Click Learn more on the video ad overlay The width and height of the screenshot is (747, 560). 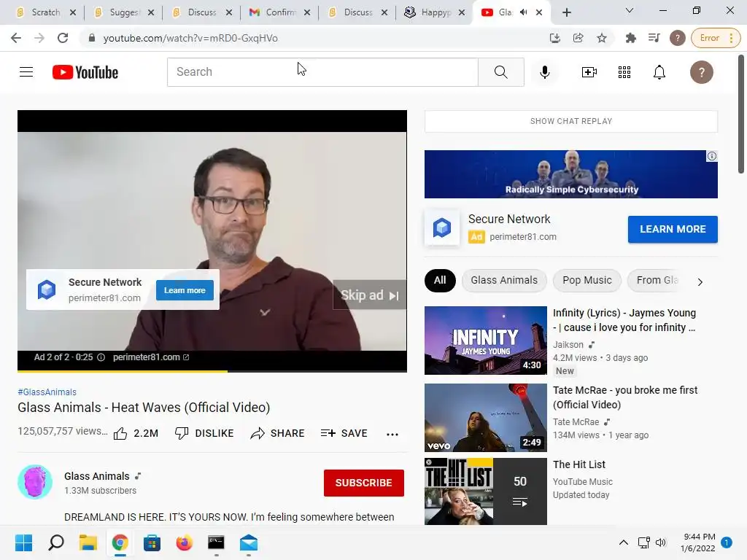pyautogui.click(x=185, y=290)
